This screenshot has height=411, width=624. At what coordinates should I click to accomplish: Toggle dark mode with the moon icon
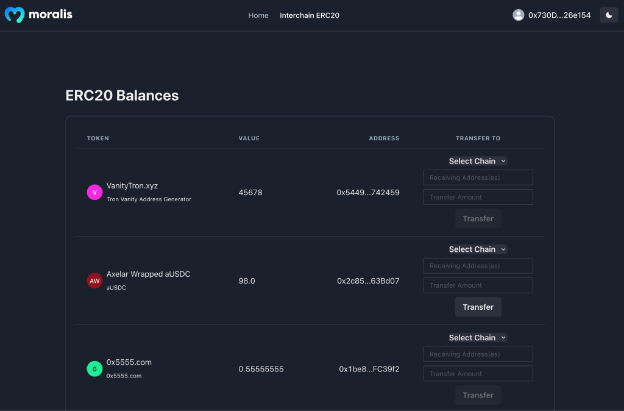[608, 15]
